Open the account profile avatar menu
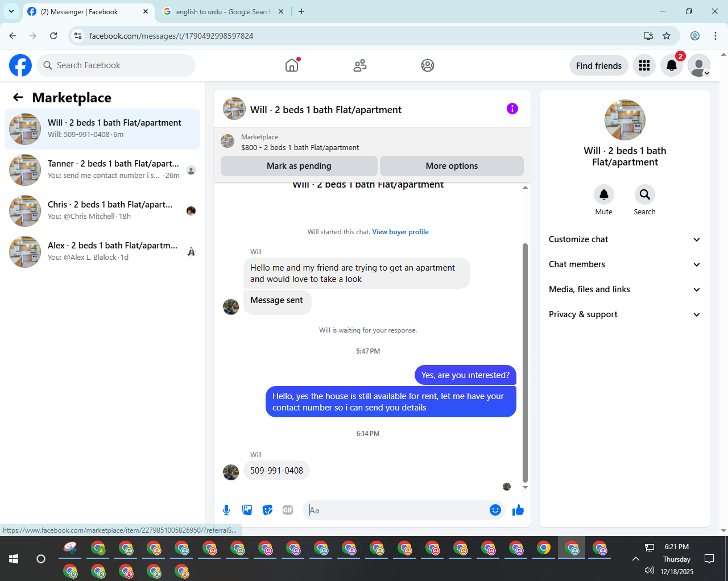This screenshot has height=581, width=728. click(x=699, y=65)
